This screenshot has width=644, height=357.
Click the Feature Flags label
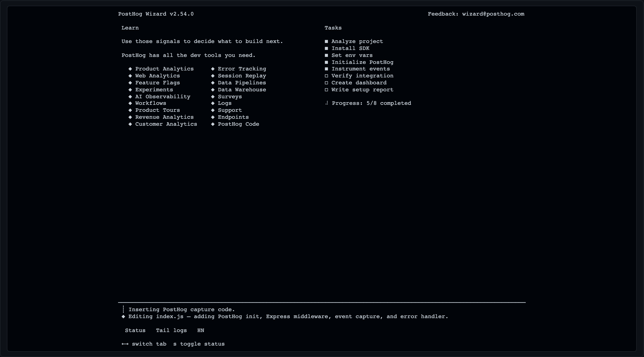pos(158,83)
